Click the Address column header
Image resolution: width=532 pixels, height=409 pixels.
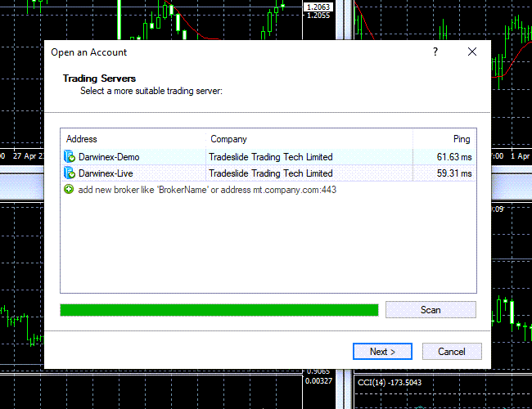81,139
